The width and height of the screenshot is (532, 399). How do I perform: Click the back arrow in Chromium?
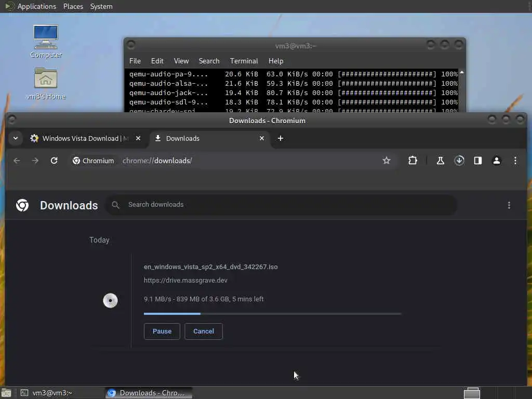click(17, 161)
